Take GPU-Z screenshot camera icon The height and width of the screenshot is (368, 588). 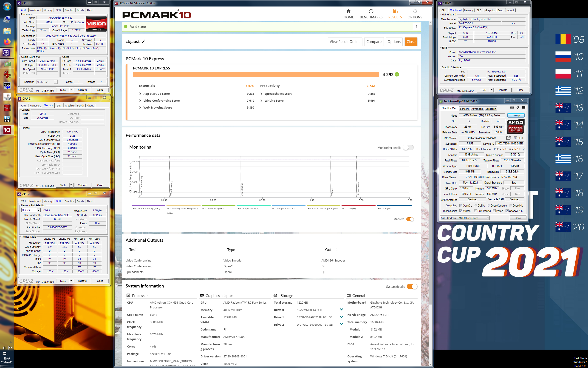click(x=512, y=108)
